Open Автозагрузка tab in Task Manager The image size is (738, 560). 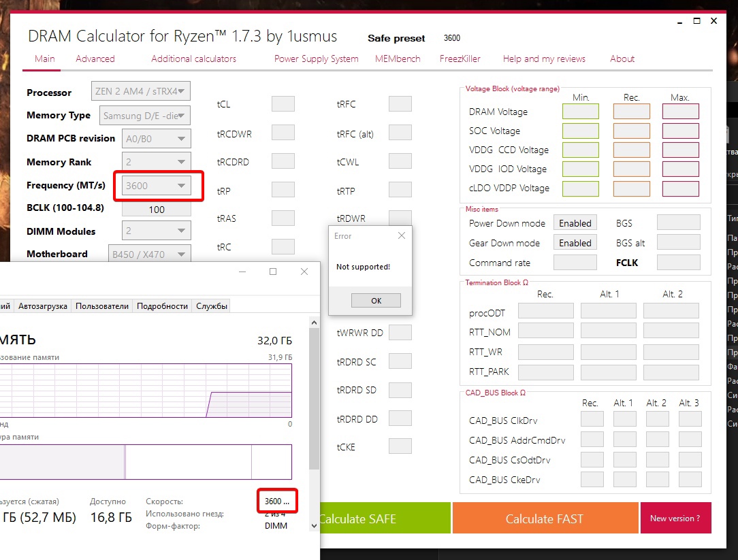pyautogui.click(x=43, y=306)
